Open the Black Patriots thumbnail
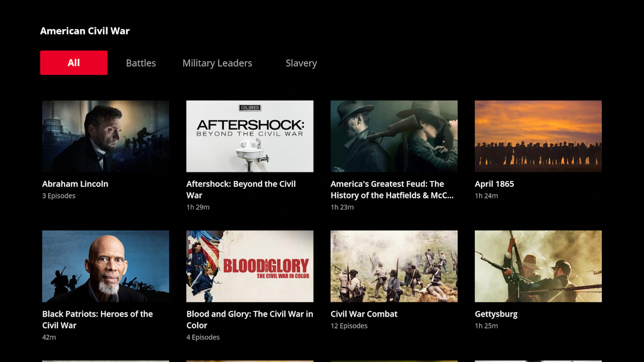 (x=106, y=267)
